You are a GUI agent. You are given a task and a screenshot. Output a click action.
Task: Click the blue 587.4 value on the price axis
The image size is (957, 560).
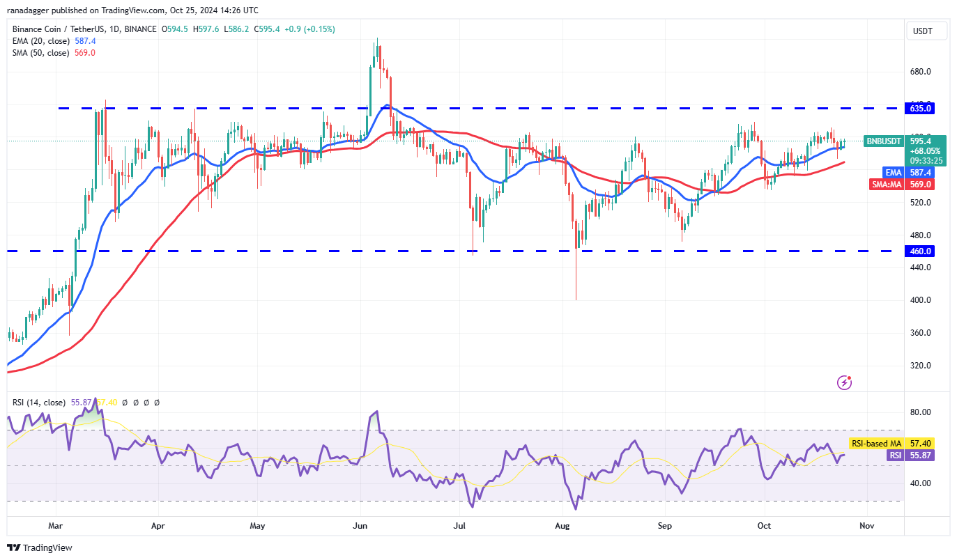(x=920, y=172)
